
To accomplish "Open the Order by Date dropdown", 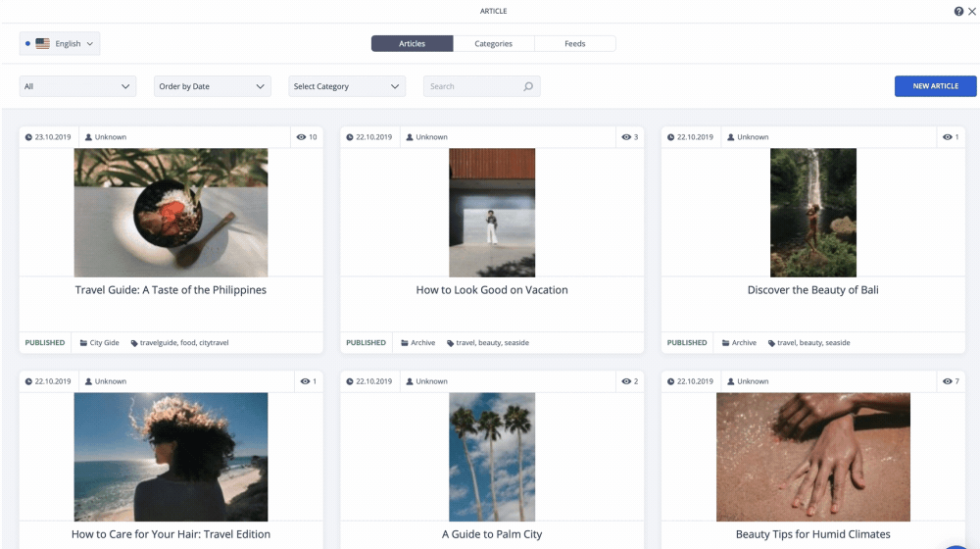I will coord(212,86).
